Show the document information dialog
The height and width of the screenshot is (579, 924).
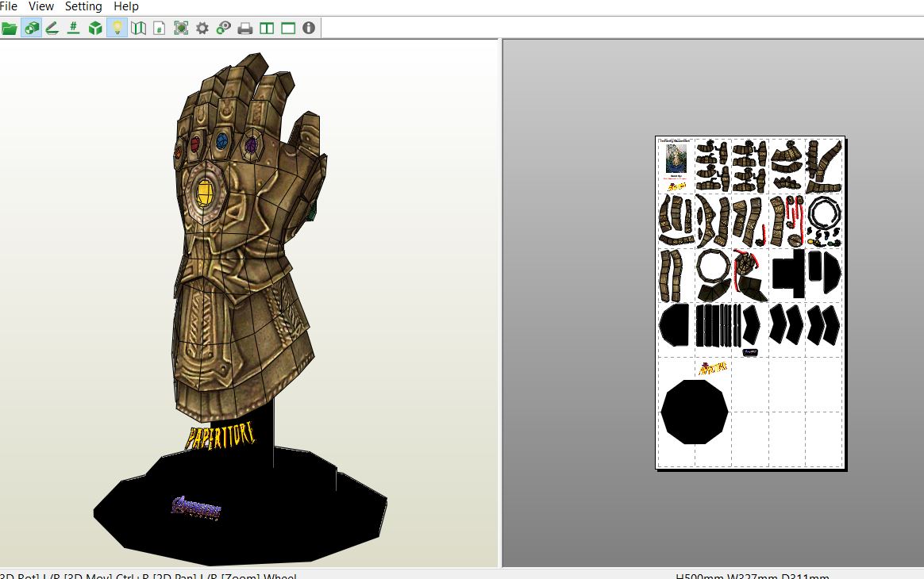coord(308,27)
